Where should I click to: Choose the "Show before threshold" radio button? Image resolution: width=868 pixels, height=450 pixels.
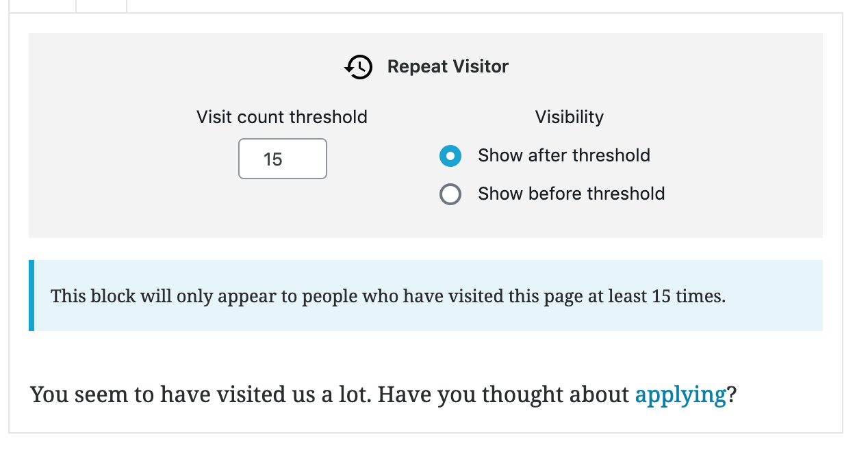(x=450, y=195)
